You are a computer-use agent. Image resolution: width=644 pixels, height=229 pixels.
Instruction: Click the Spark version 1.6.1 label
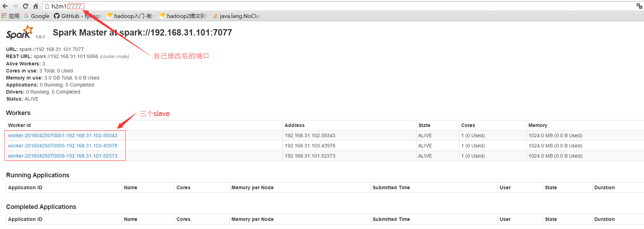click(x=40, y=37)
